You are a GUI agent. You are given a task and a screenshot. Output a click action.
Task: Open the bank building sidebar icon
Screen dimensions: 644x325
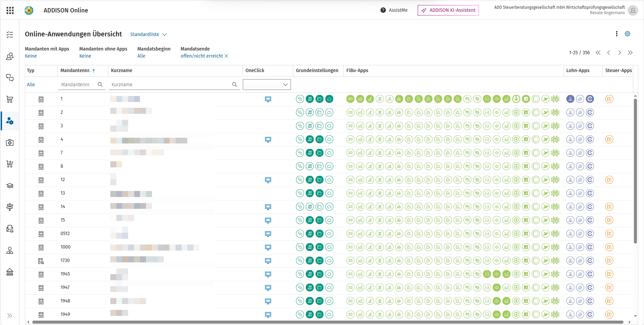[x=10, y=272]
